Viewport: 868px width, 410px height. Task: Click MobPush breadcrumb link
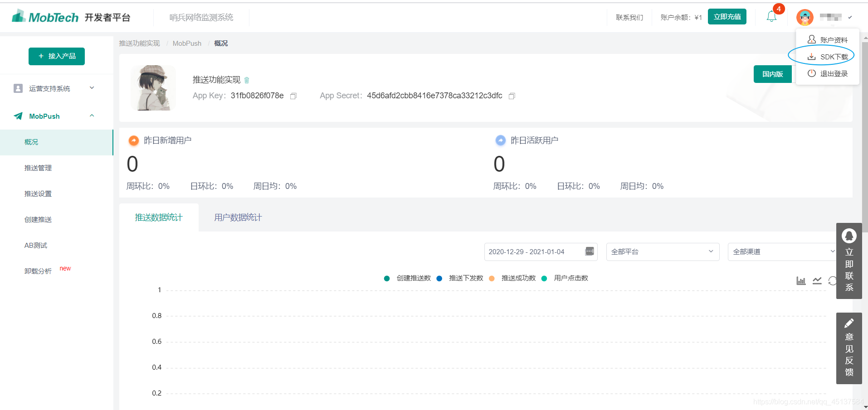point(187,43)
